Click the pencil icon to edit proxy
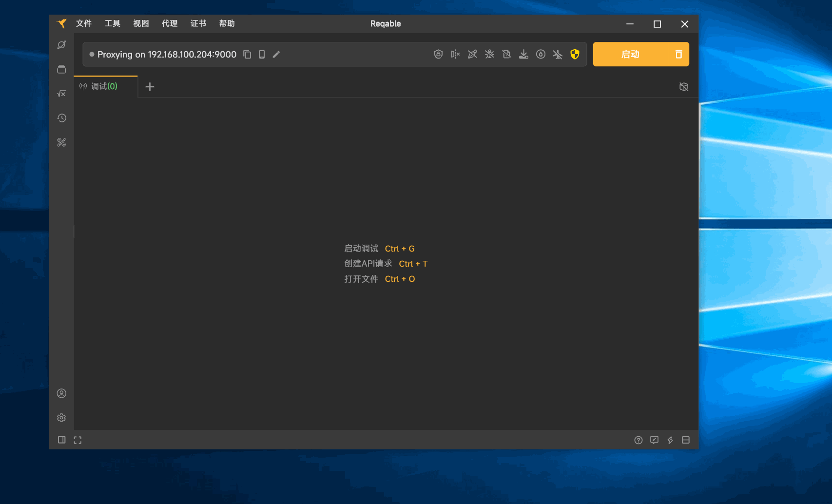The image size is (832, 504). 276,55
